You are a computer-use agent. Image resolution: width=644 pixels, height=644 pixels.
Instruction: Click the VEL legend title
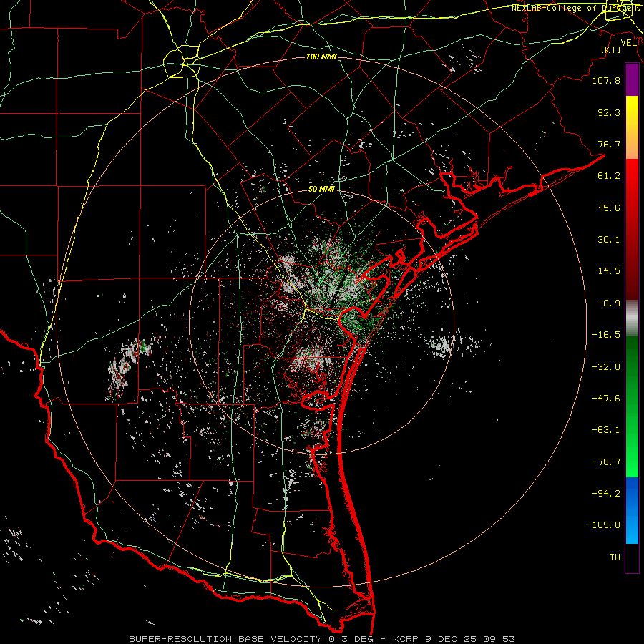click(x=628, y=43)
